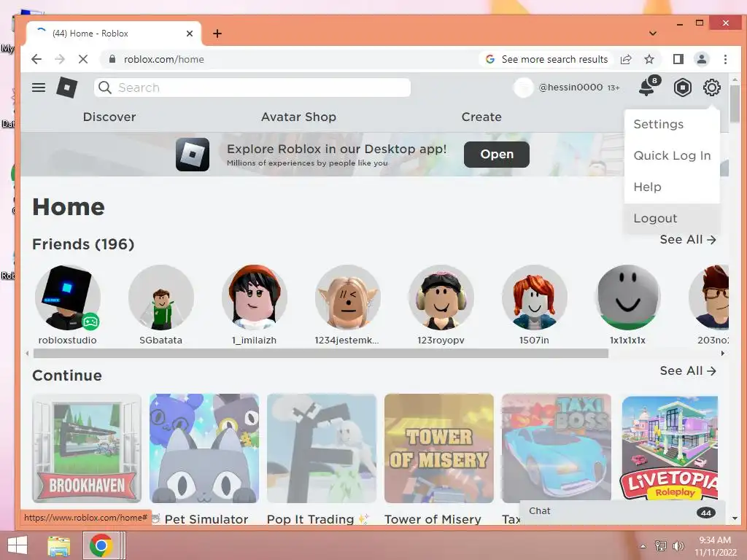Open the Create tab
The height and width of the screenshot is (560, 747).
click(x=481, y=117)
